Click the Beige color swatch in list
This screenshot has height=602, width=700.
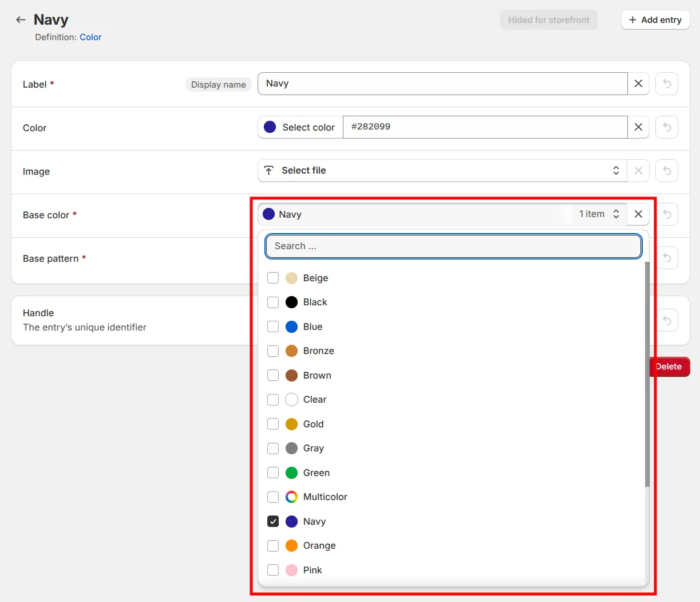point(291,278)
